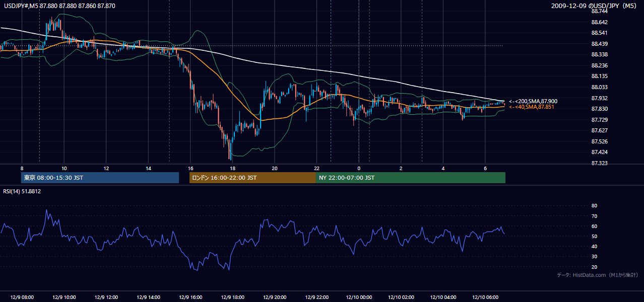Viewport: 644px width, 302px height.
Task: Click the 12/10 06:00 time label
Action: [485, 297]
